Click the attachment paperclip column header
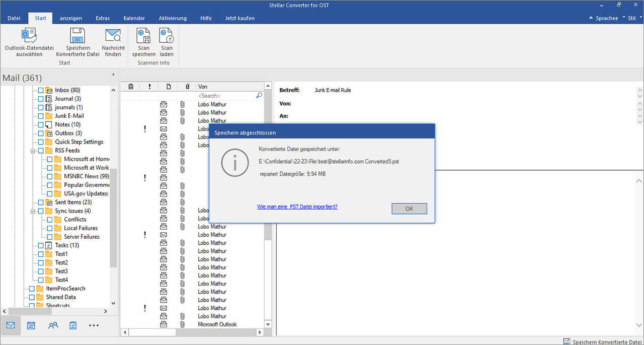This screenshot has height=345, width=644. [187, 87]
